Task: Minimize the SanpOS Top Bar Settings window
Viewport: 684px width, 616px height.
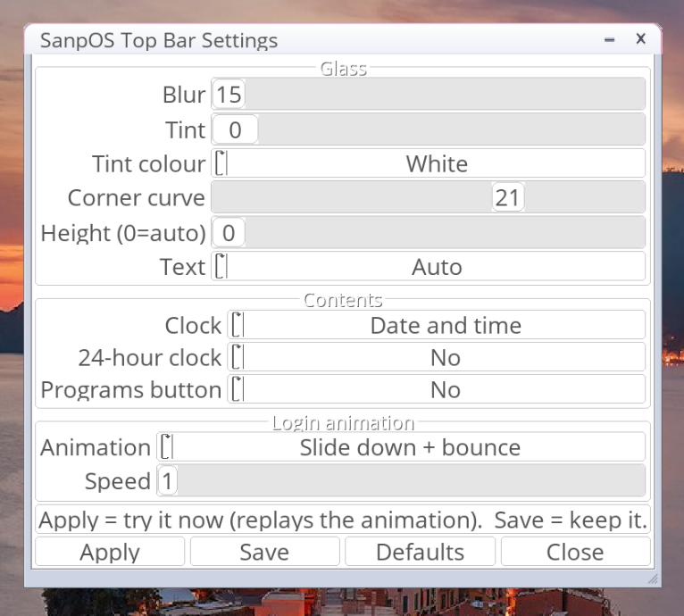Action: tap(609, 39)
